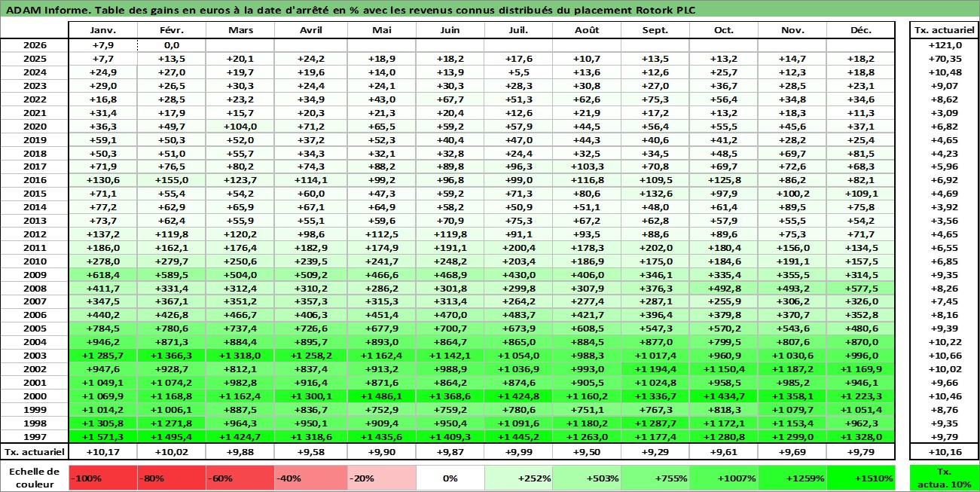This screenshot has height=492, width=980.
Task: Select the 2009 row year label
Action: click(x=35, y=275)
